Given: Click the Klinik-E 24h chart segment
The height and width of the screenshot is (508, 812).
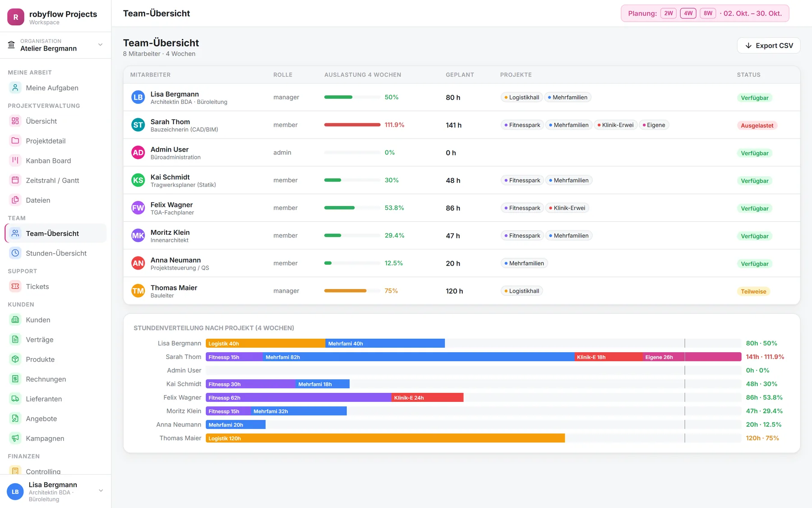Looking at the screenshot, I should pyautogui.click(x=427, y=398).
